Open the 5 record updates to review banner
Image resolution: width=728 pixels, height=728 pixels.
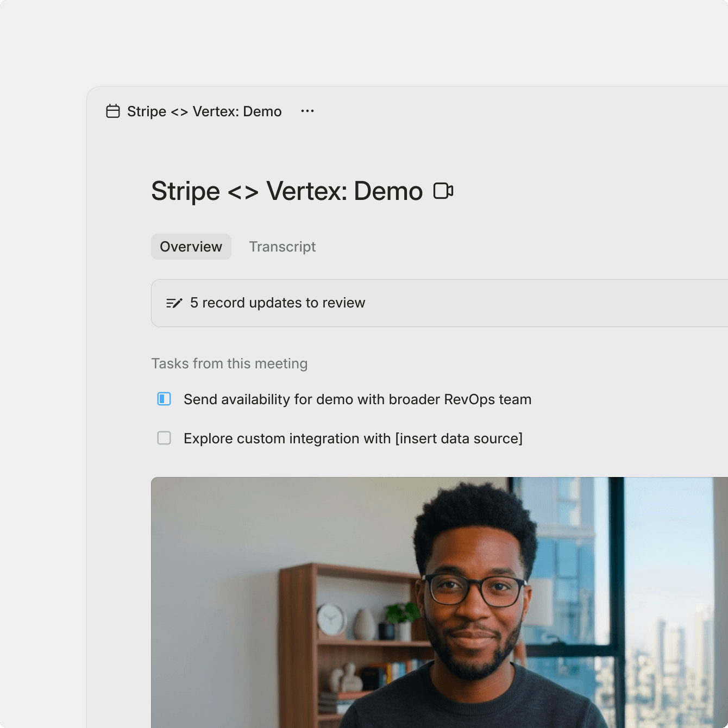(x=440, y=303)
